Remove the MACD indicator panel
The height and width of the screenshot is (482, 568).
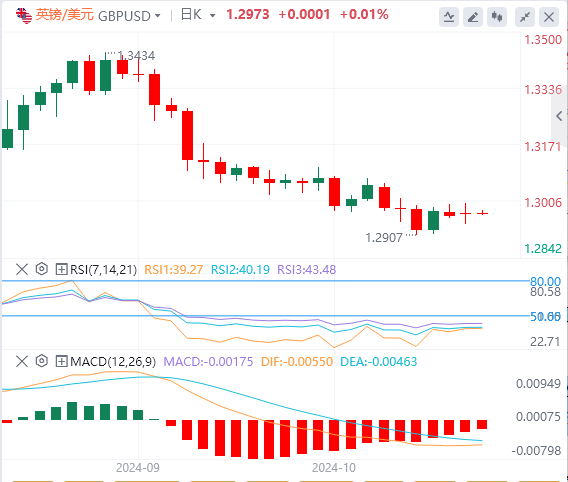click(22, 361)
